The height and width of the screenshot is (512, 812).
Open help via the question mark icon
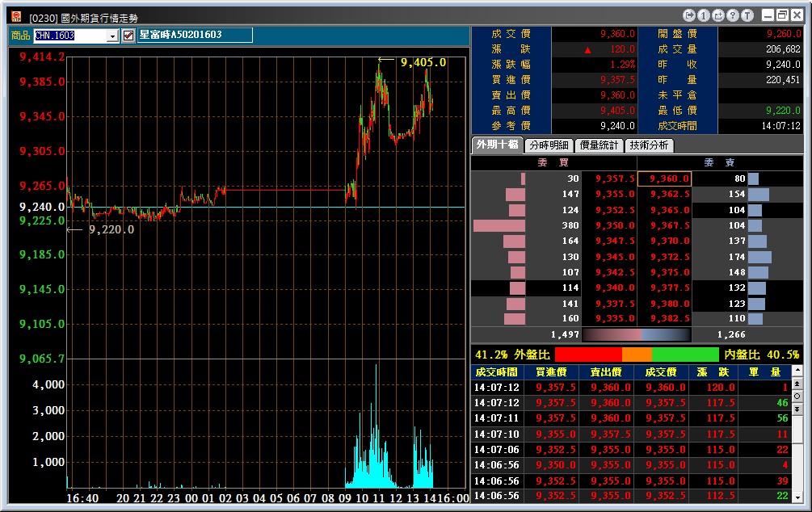732,15
